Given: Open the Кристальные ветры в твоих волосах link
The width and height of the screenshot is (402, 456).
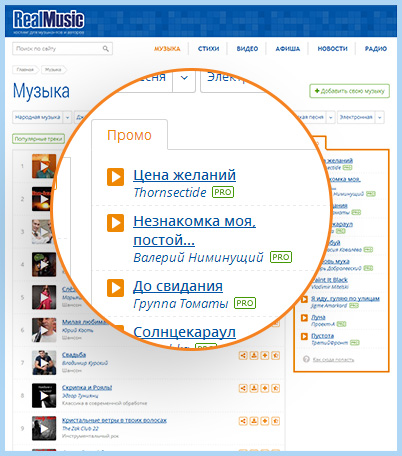Looking at the screenshot, I should pyautogui.click(x=114, y=420).
